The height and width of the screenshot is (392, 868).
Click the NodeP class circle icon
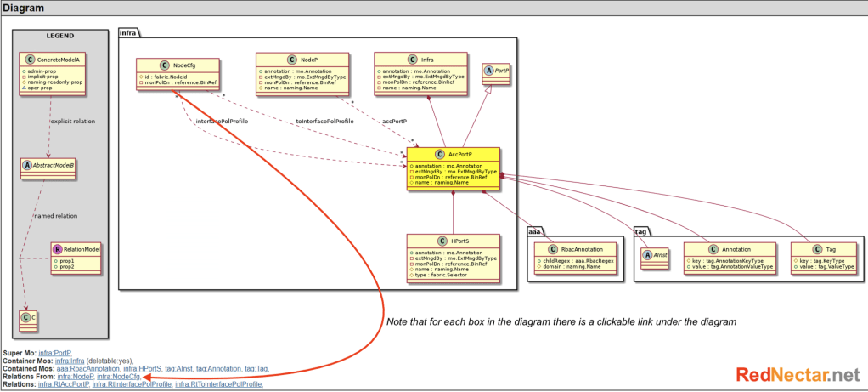(x=292, y=60)
